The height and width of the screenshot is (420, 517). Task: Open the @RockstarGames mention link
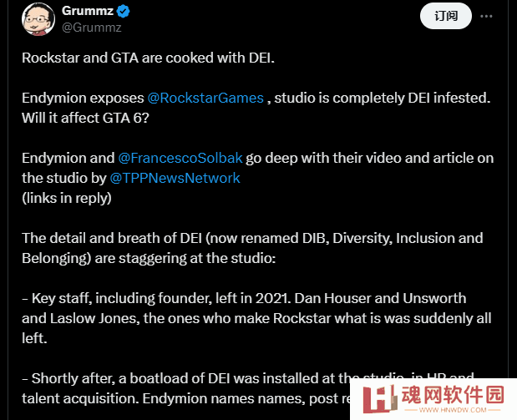205,98
